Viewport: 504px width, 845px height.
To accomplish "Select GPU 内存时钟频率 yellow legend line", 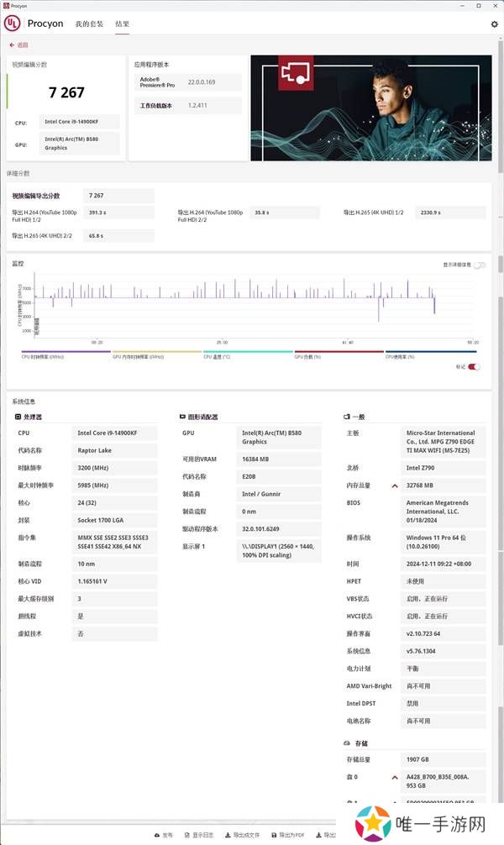I will [157, 352].
